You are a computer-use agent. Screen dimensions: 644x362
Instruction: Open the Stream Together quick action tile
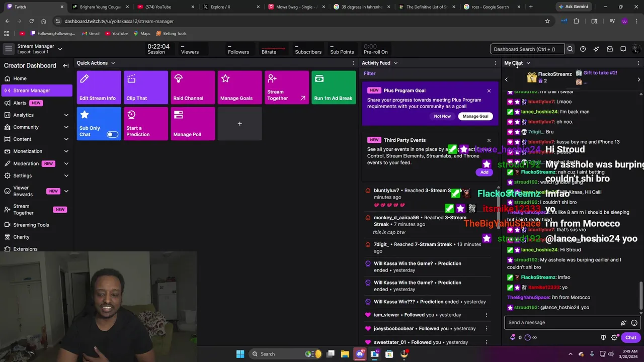click(x=287, y=87)
